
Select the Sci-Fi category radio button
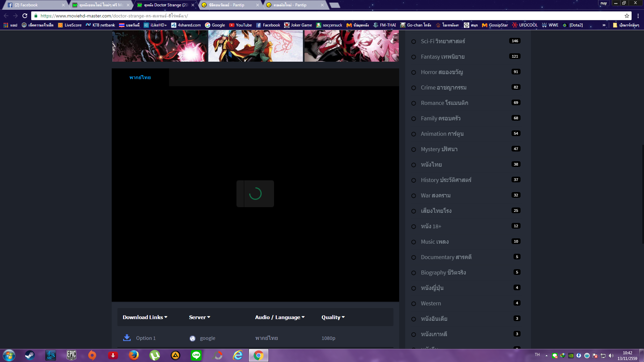click(x=414, y=42)
